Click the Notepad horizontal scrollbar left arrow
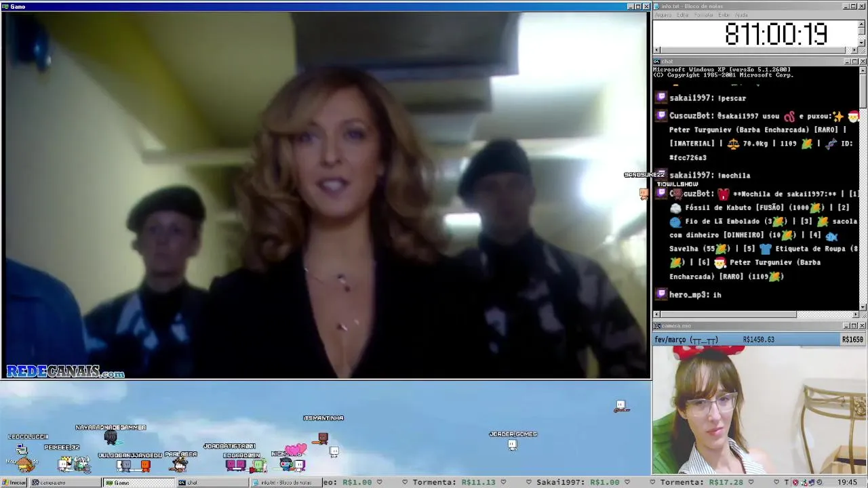 pos(656,50)
